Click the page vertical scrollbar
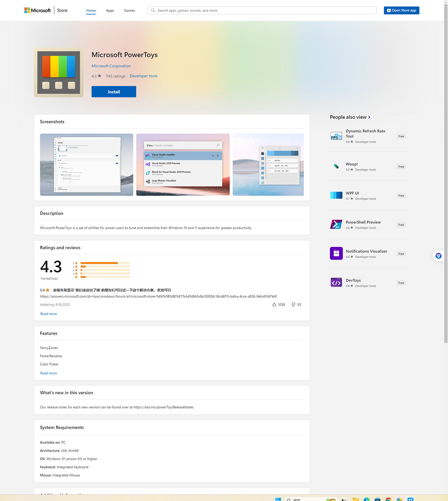Screen dimensions: 448x501 point(446,173)
